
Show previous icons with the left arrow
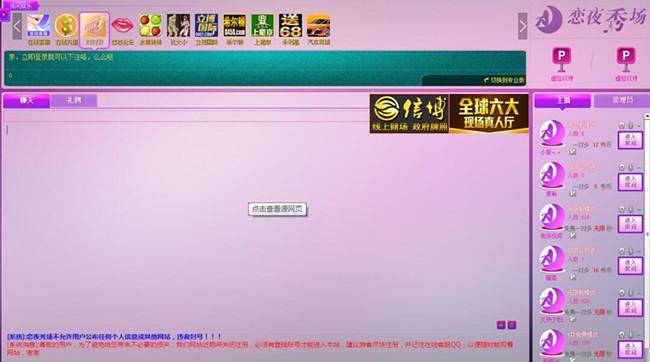pos(17,26)
